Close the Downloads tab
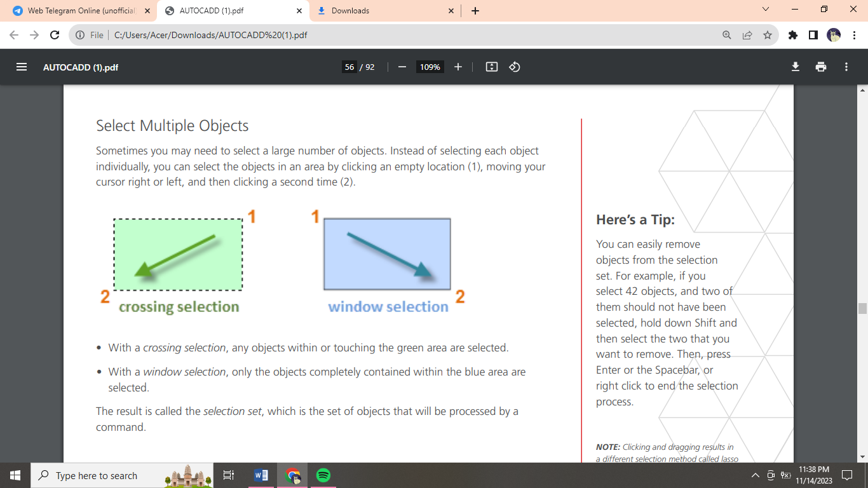The image size is (868, 488). click(451, 11)
